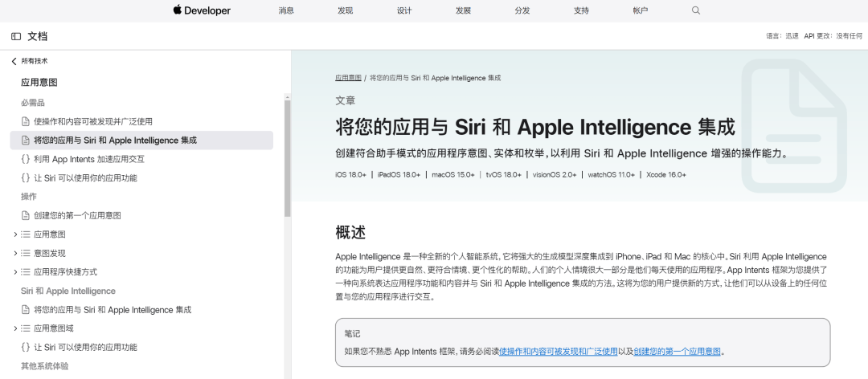Toggle the sidebar icon beside 文档
The height and width of the screenshot is (379, 868).
click(16, 36)
